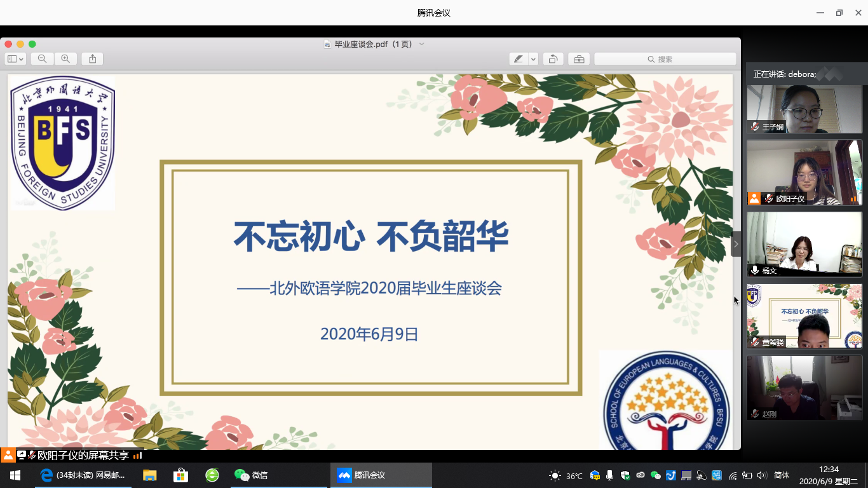This screenshot has height=488, width=868.
Task: Click the 12:34 clock and date
Action: tap(828, 475)
